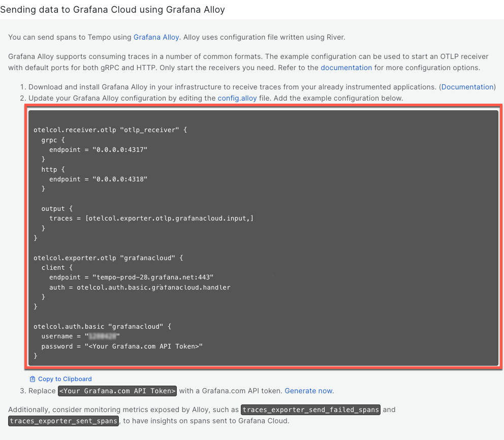Click the Your Grafana.com API Token placeholder

[117, 391]
